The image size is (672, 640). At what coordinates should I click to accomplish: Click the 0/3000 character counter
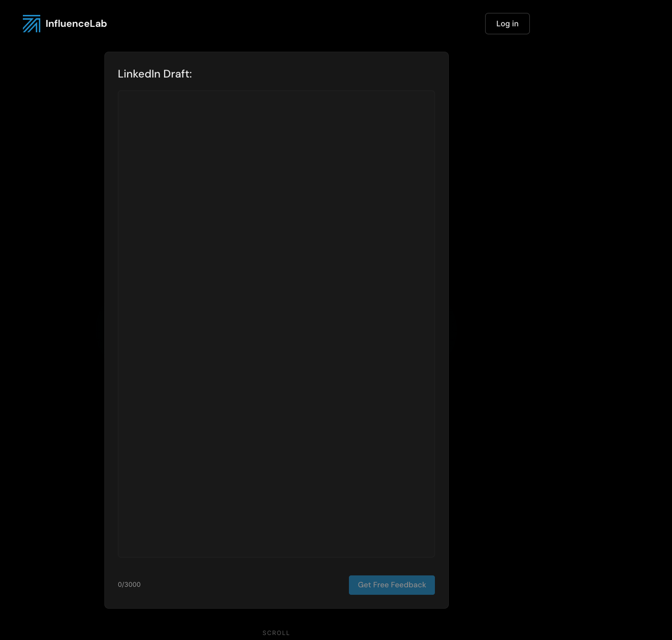(129, 584)
